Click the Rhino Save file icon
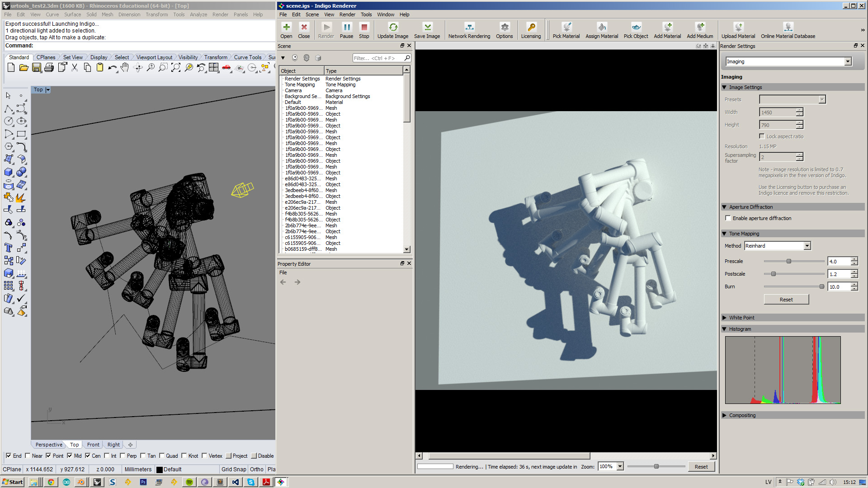Viewport: 868px width, 488px height. pyautogui.click(x=37, y=68)
